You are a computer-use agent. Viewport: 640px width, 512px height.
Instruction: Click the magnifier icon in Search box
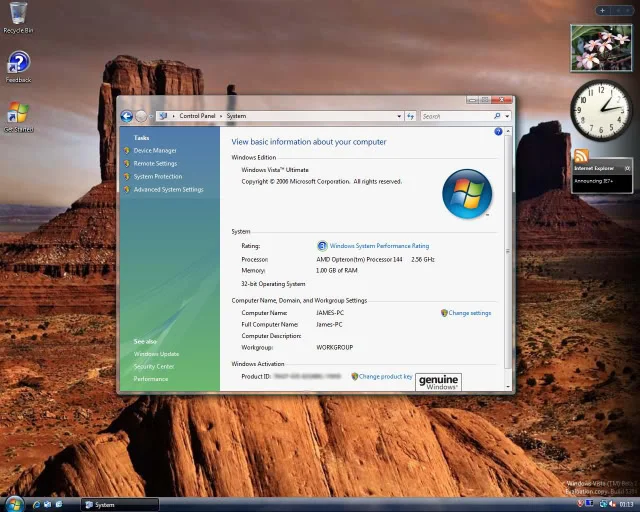(497, 116)
